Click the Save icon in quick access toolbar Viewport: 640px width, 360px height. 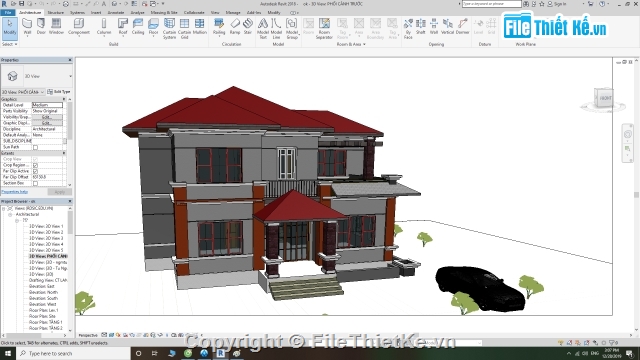(21, 4)
